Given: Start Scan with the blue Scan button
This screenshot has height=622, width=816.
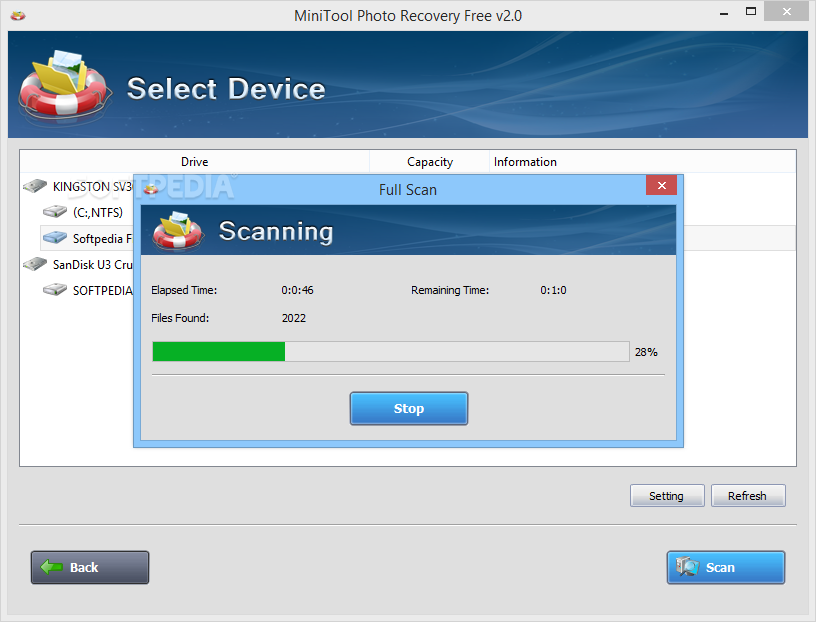Looking at the screenshot, I should click(726, 567).
